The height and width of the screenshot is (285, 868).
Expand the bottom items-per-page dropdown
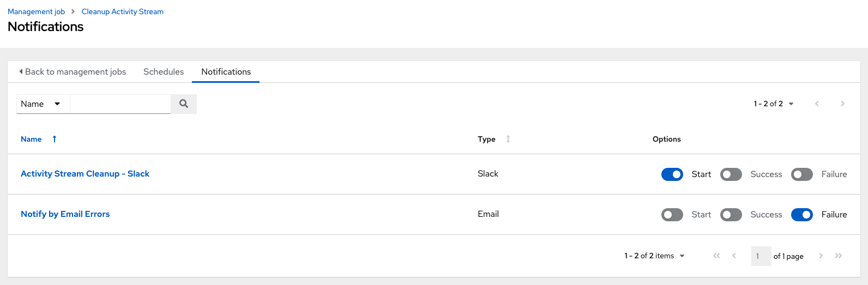pyautogui.click(x=654, y=256)
